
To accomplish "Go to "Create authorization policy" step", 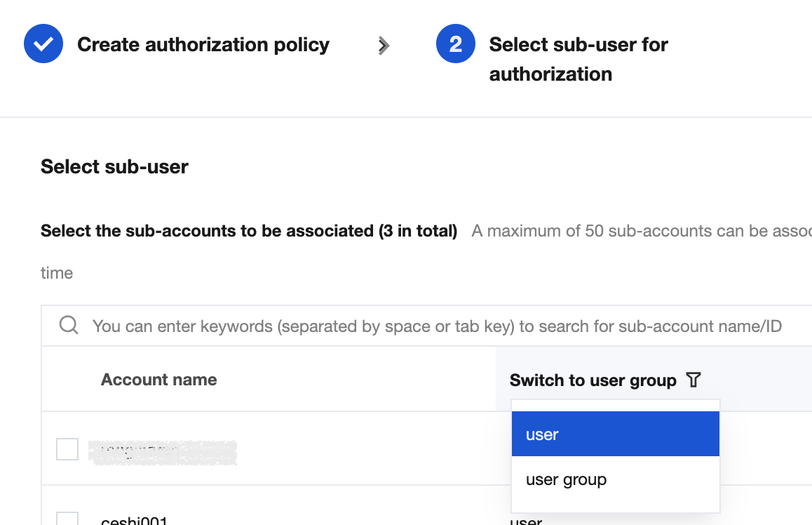I will [203, 45].
